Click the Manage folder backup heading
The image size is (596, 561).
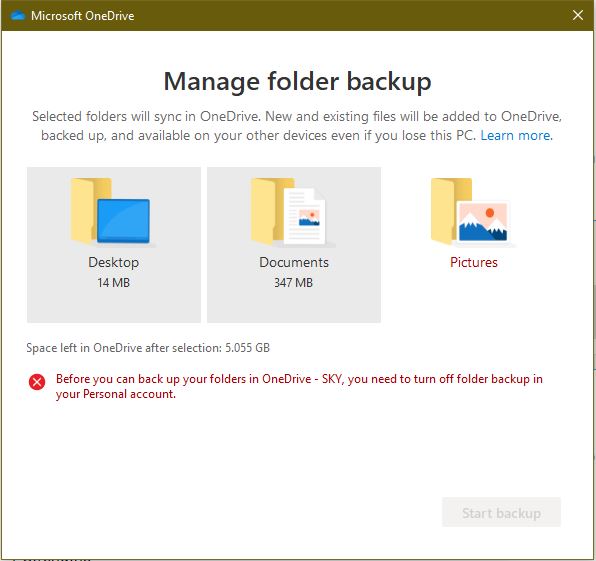point(298,82)
